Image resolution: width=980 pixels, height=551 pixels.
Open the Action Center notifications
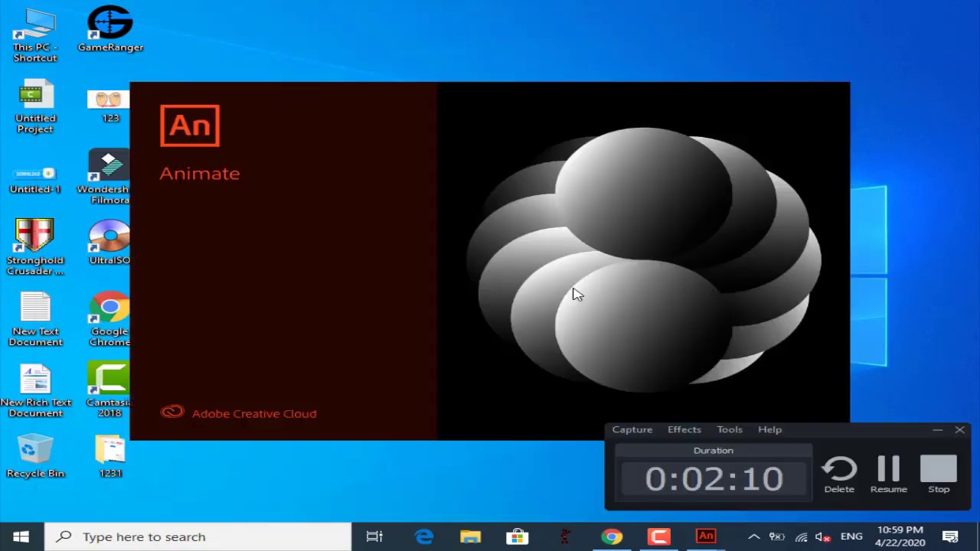pos(950,536)
